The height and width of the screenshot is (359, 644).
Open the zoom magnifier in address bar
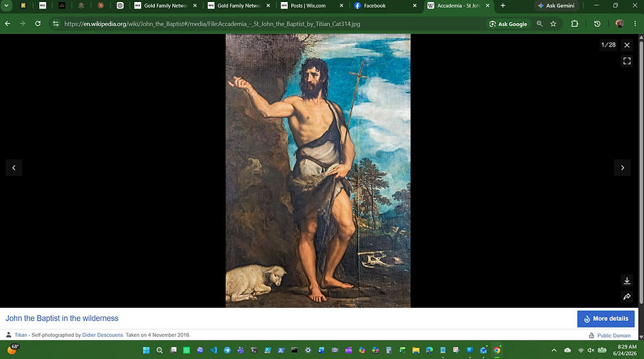(540, 24)
